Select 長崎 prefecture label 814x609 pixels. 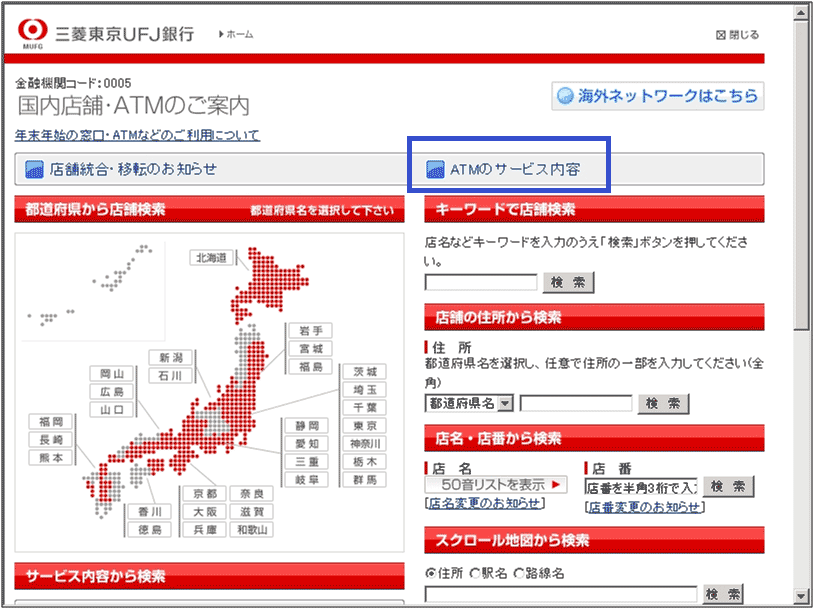pyautogui.click(x=51, y=440)
